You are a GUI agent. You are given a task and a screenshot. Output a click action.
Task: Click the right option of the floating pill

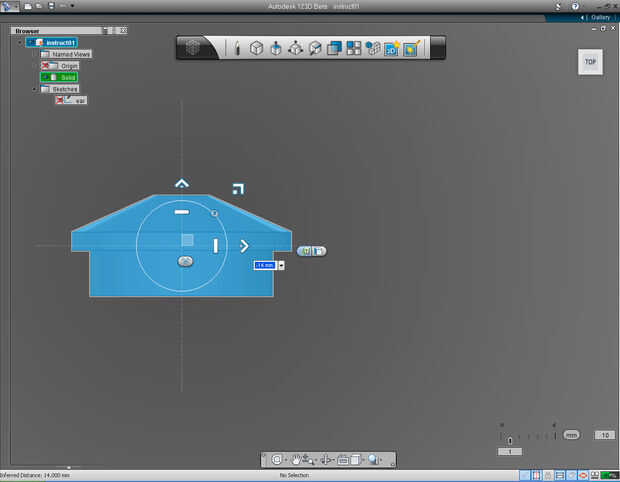319,251
